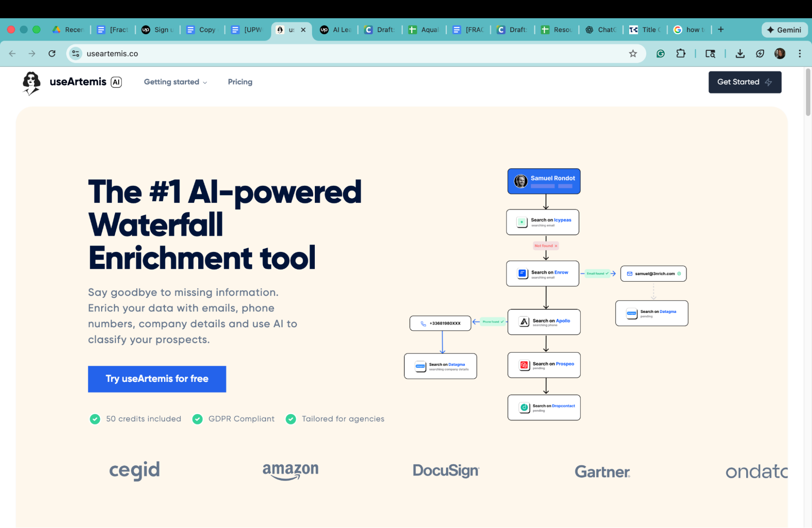Click the Tailored for agencies check icon
812x528 pixels.
pos(290,419)
